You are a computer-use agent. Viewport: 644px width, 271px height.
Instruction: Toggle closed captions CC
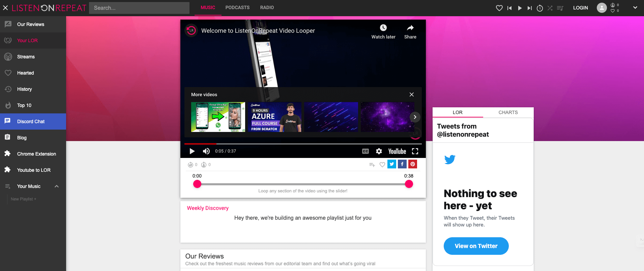click(x=365, y=151)
